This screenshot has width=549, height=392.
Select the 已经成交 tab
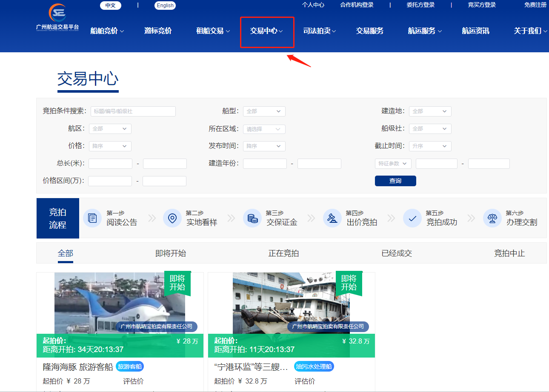pos(397,253)
